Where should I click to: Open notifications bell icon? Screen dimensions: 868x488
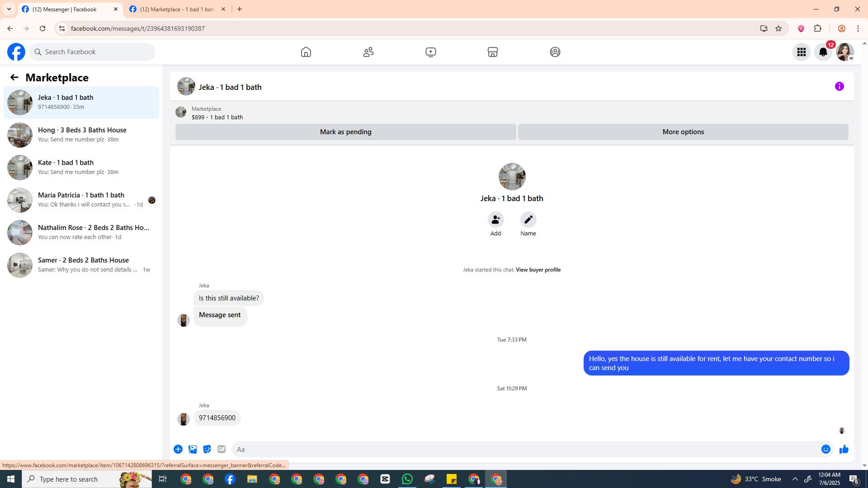click(x=823, y=52)
